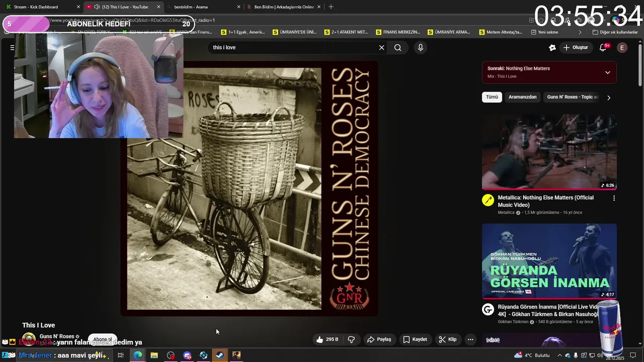Open the Yeni sekme bookmark
This screenshot has width=644, height=362.
(x=544, y=32)
